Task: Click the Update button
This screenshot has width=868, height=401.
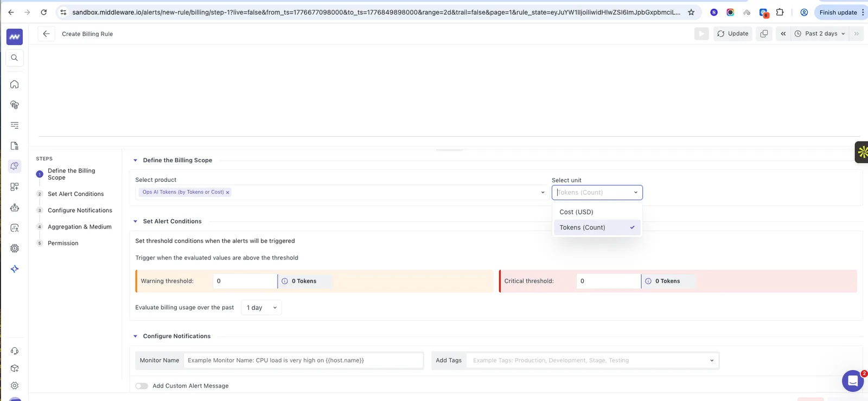Action: point(732,34)
